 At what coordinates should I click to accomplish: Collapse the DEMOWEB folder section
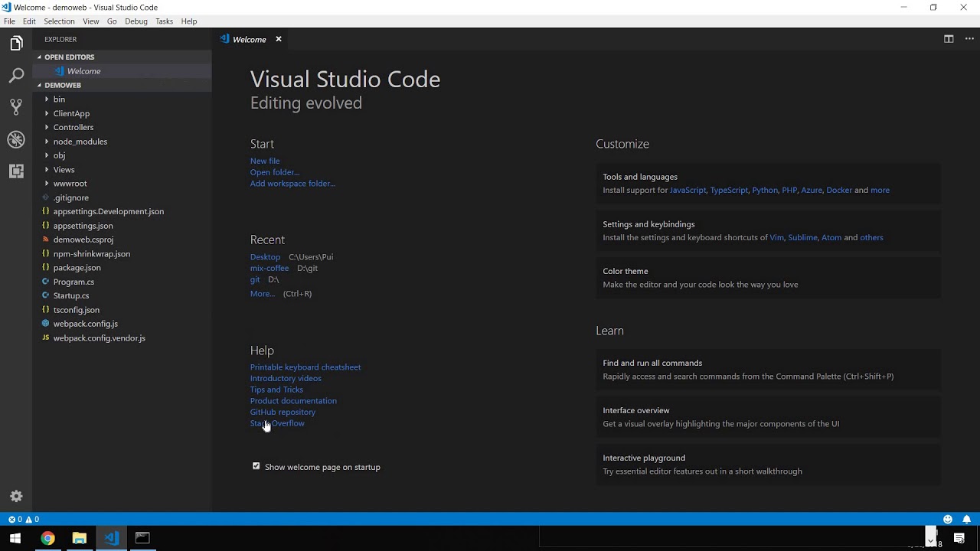pos(122,85)
